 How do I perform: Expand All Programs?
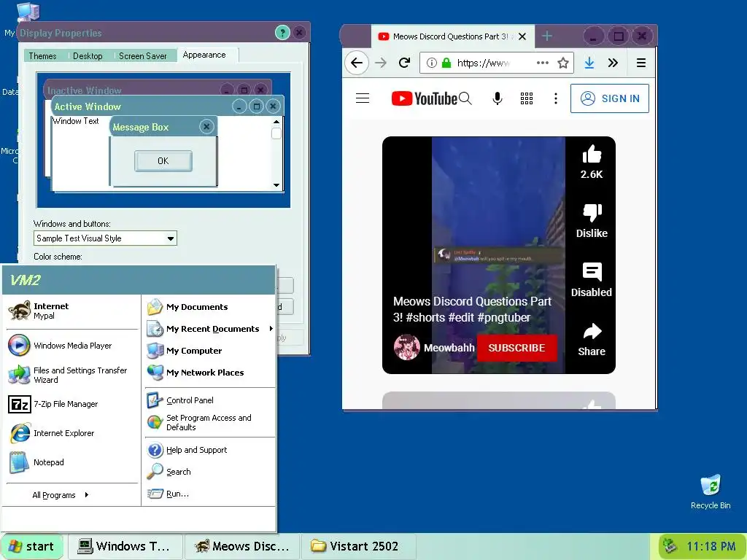61,495
